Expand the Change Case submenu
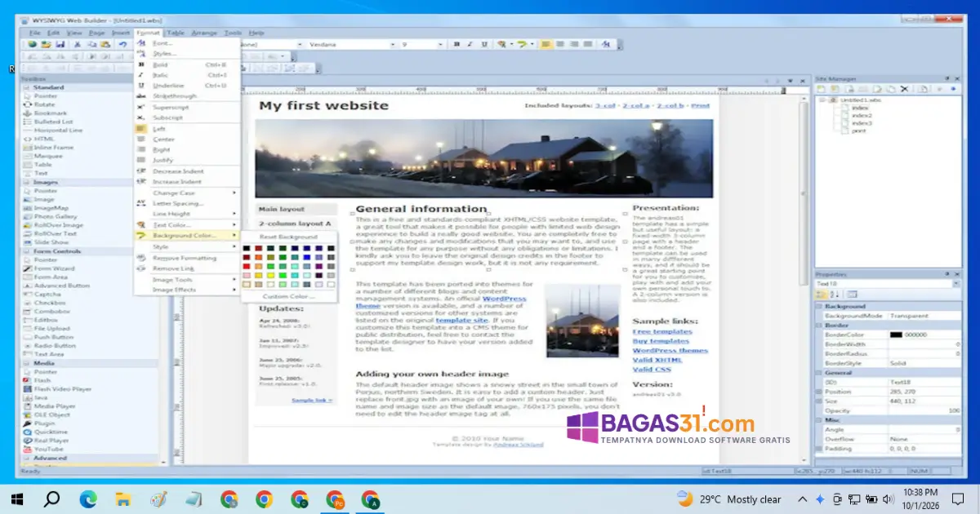 click(x=187, y=193)
